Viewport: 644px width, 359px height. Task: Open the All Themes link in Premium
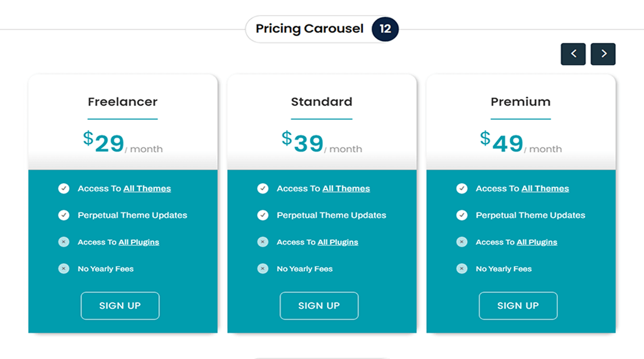point(545,189)
